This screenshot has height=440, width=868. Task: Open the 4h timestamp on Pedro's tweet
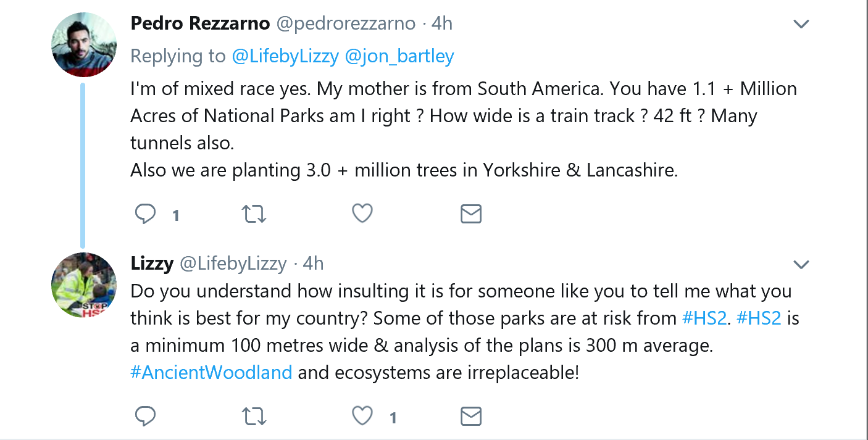click(441, 23)
